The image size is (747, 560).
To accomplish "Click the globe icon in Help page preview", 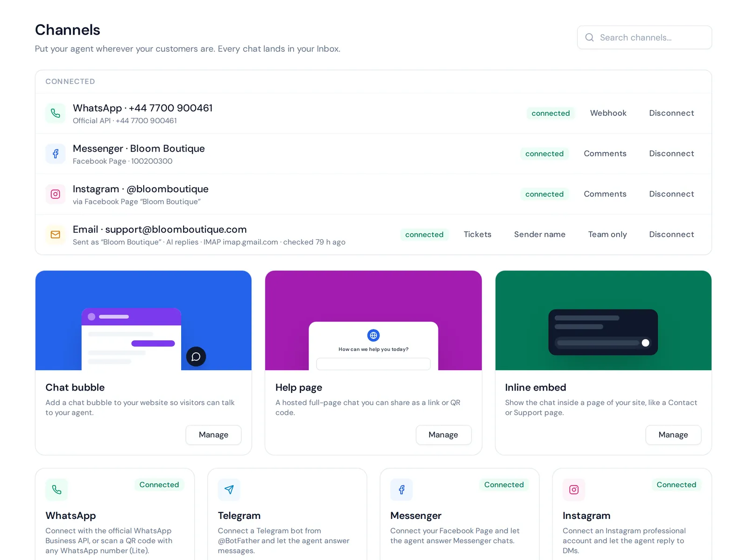I will click(373, 335).
